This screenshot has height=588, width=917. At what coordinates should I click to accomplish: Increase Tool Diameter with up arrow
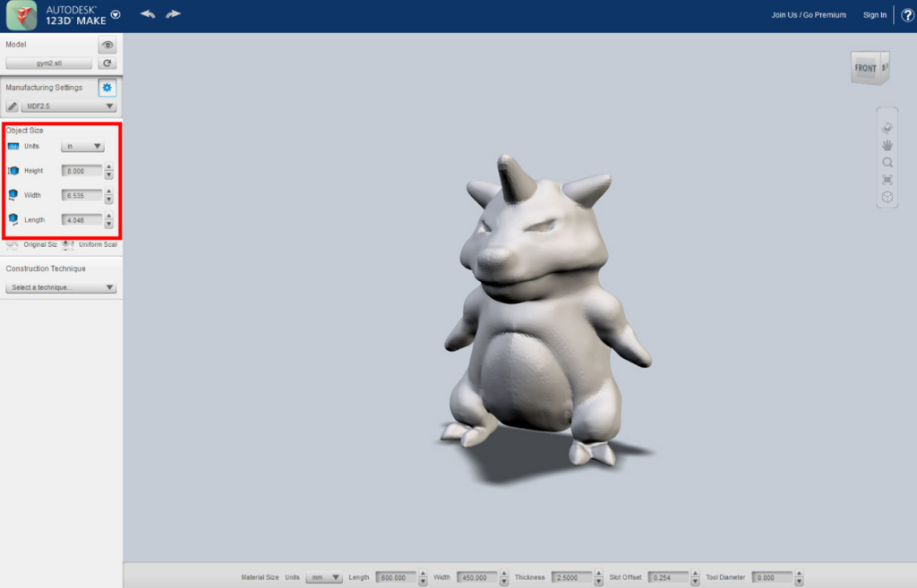coord(799,574)
